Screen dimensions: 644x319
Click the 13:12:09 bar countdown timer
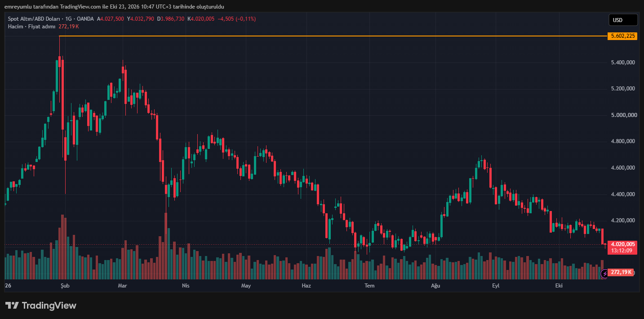tap(622, 251)
